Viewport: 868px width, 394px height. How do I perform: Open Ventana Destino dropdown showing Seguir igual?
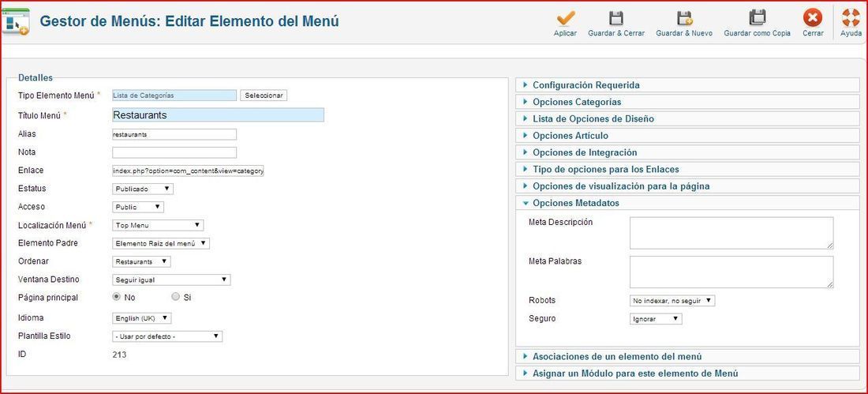coord(171,280)
